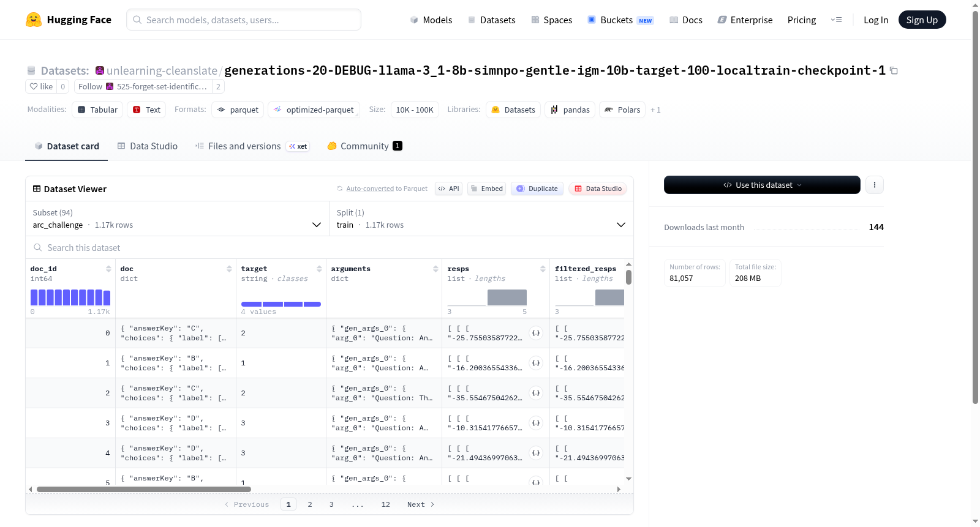Viewport: 980px width, 527px height.
Task: Click the pandas library tag
Action: (x=570, y=110)
